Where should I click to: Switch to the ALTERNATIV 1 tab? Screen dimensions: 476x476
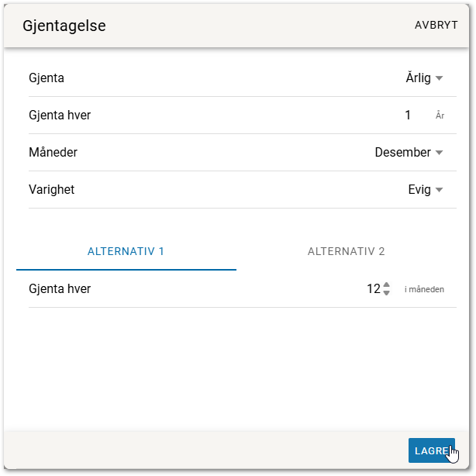point(126,251)
